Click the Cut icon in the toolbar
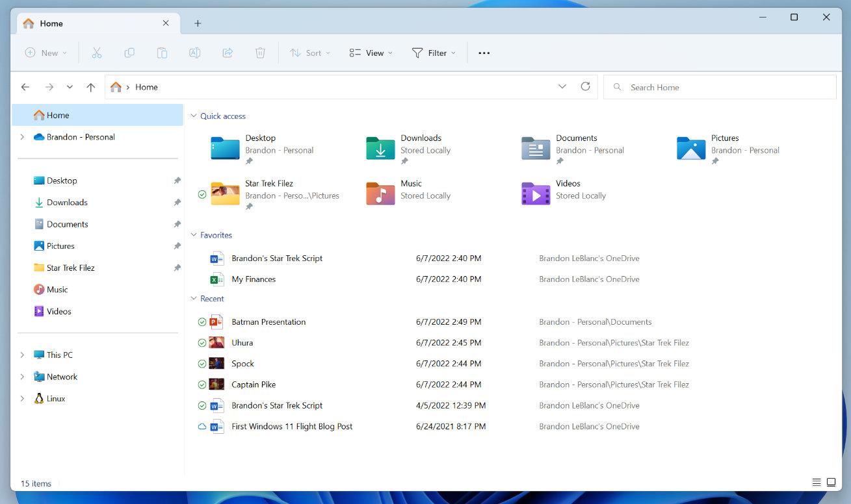 coord(97,53)
